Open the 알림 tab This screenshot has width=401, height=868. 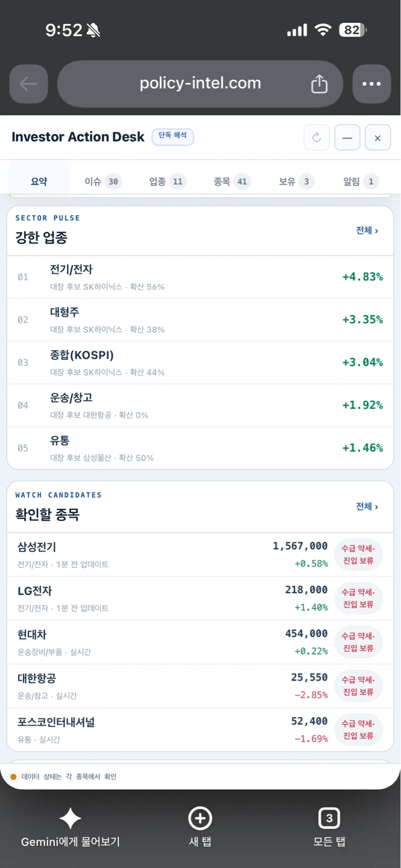point(361,181)
